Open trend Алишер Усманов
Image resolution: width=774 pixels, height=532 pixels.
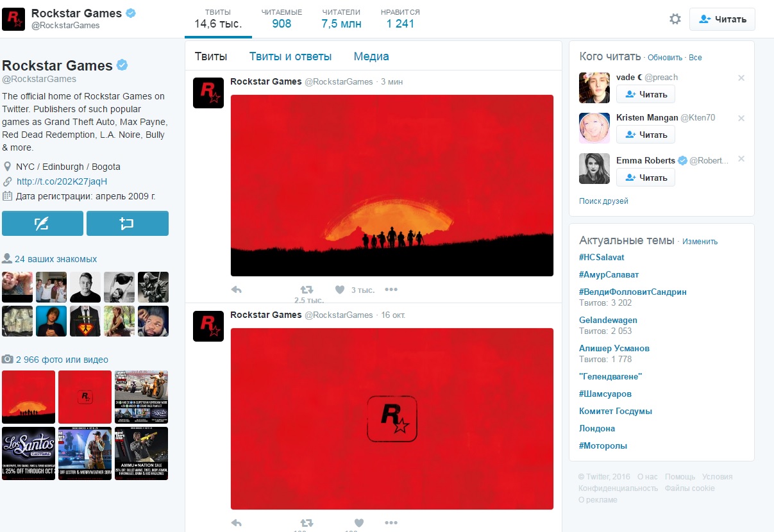pyautogui.click(x=614, y=348)
